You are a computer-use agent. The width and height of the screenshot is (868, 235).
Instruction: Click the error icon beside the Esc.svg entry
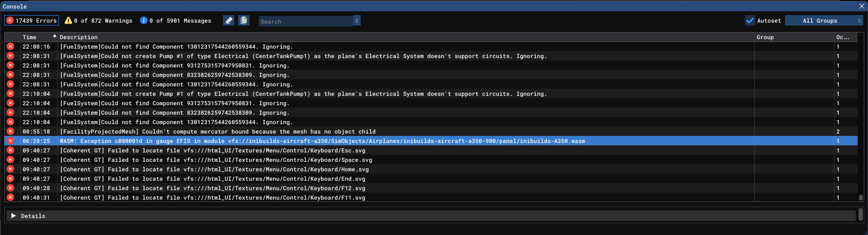pos(10,150)
